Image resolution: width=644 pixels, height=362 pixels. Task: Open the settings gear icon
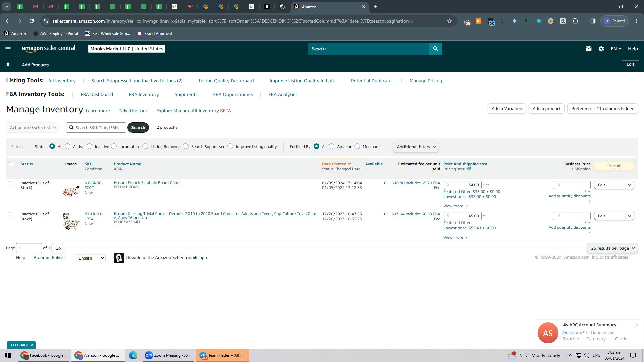click(601, 49)
